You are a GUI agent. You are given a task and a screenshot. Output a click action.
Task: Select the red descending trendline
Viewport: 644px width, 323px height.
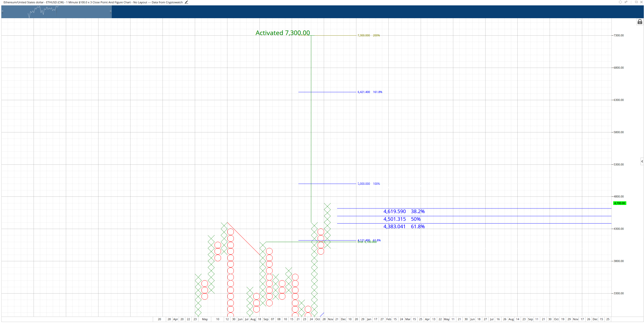[x=244, y=238]
